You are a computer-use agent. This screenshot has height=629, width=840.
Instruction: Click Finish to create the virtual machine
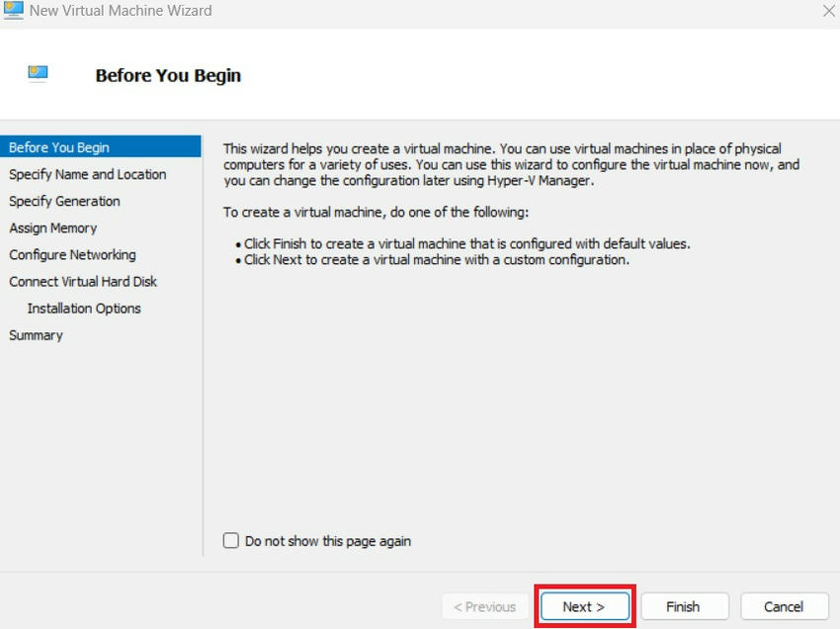(683, 606)
